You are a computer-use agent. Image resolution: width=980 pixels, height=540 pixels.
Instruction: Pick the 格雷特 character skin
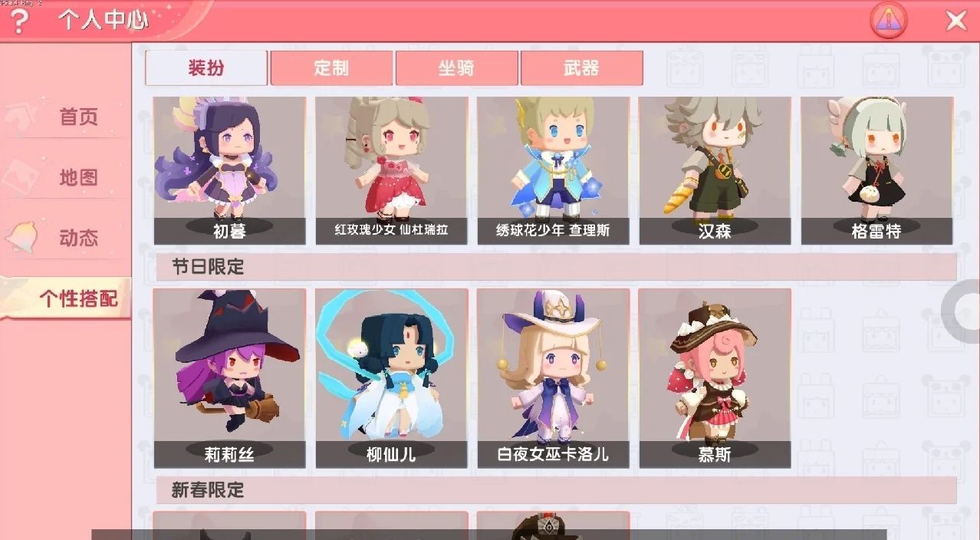click(x=876, y=170)
